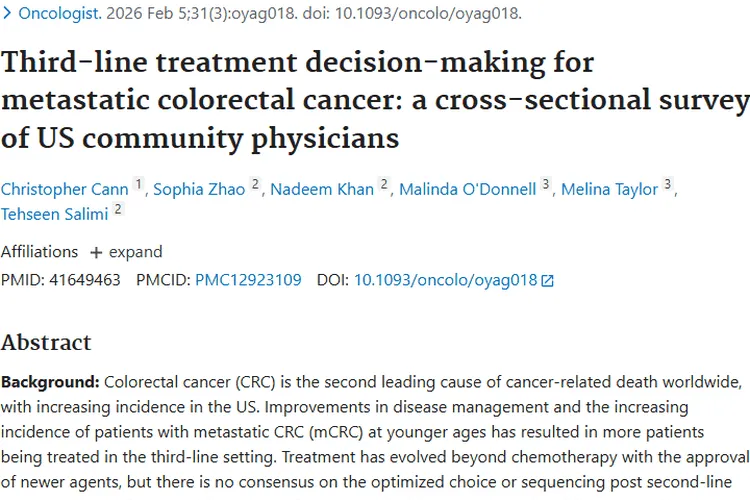Screen dimensions: 750x500
Task: Click the Abstract section heading
Action: coord(46,342)
